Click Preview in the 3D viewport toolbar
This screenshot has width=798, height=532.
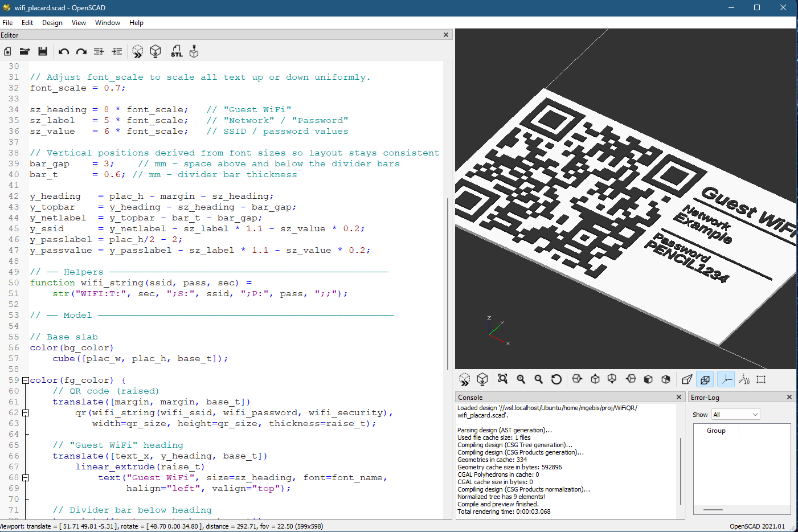click(x=465, y=379)
